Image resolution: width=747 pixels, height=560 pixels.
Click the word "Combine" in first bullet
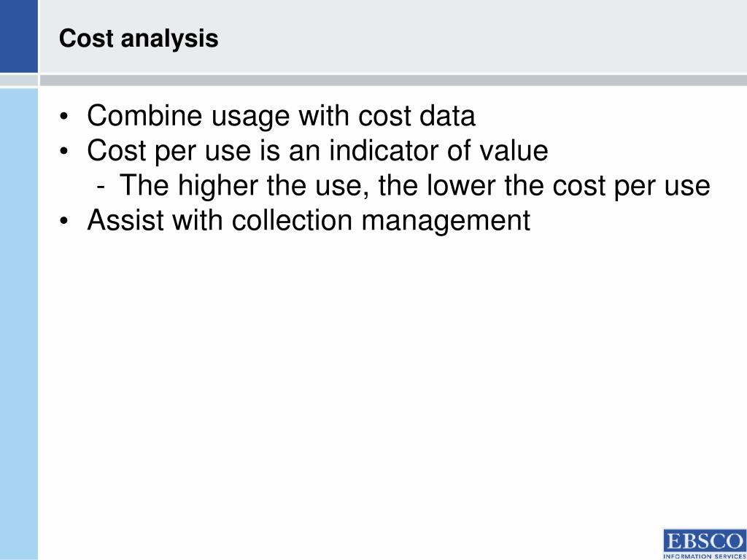[144, 116]
